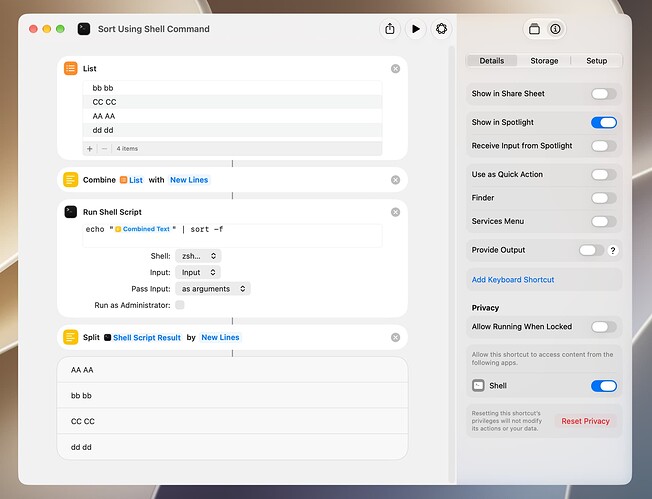Toggle Show in Share Sheet switch
This screenshot has height=499, width=652.
click(604, 94)
